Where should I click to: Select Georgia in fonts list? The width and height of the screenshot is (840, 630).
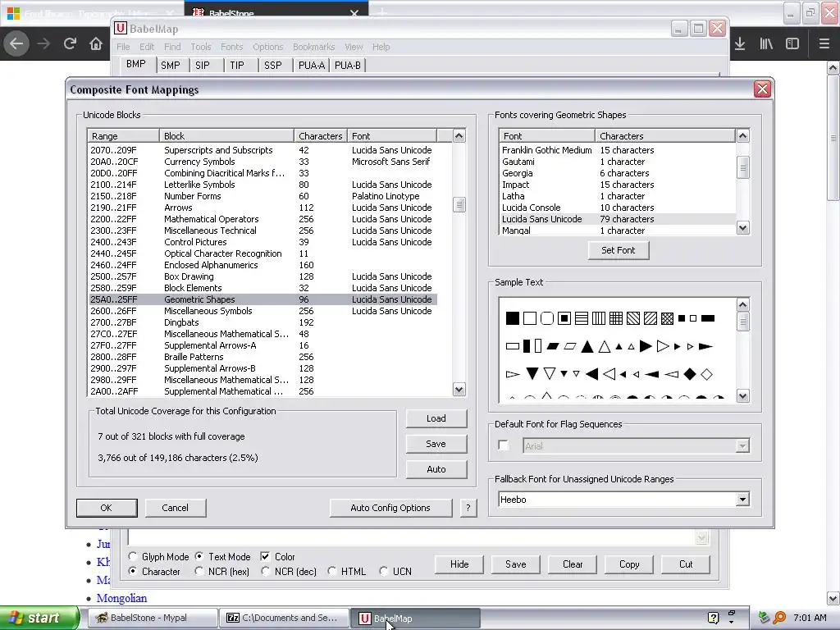click(x=617, y=173)
